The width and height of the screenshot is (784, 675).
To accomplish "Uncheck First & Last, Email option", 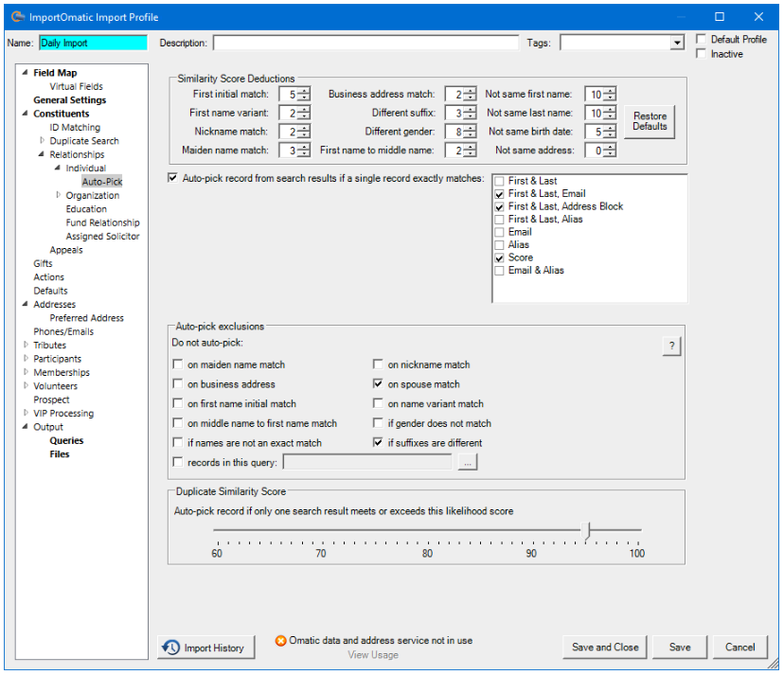I will [x=499, y=194].
